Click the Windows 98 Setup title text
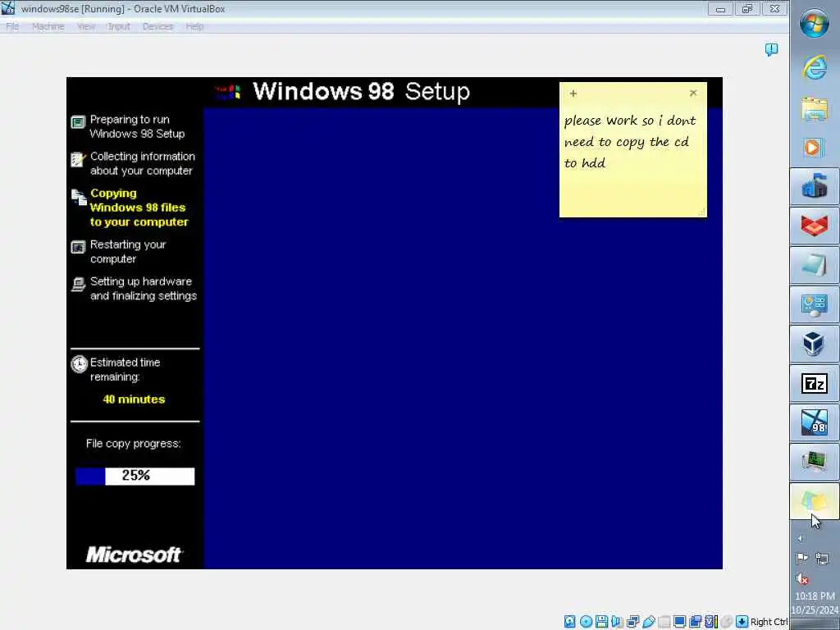This screenshot has width=840, height=630. coord(361,92)
